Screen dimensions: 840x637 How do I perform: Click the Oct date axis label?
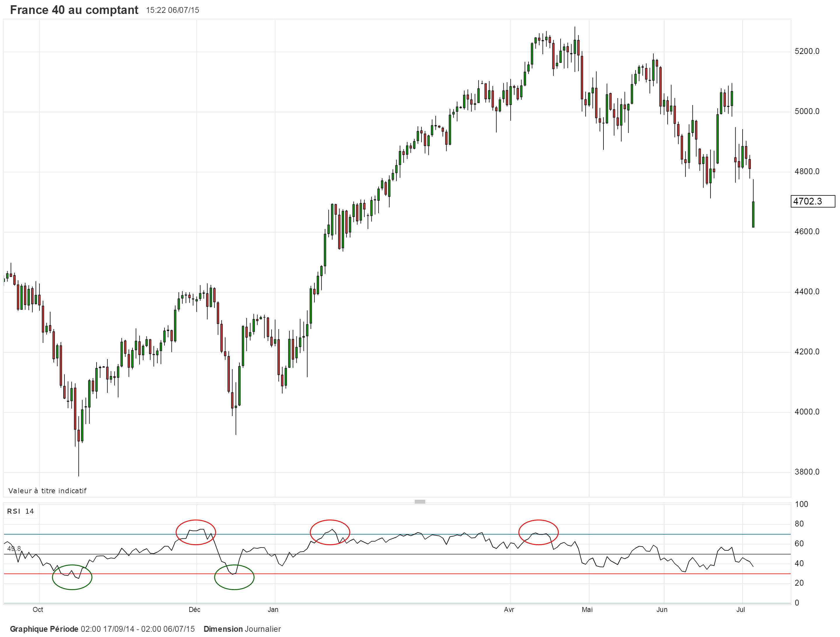point(38,610)
